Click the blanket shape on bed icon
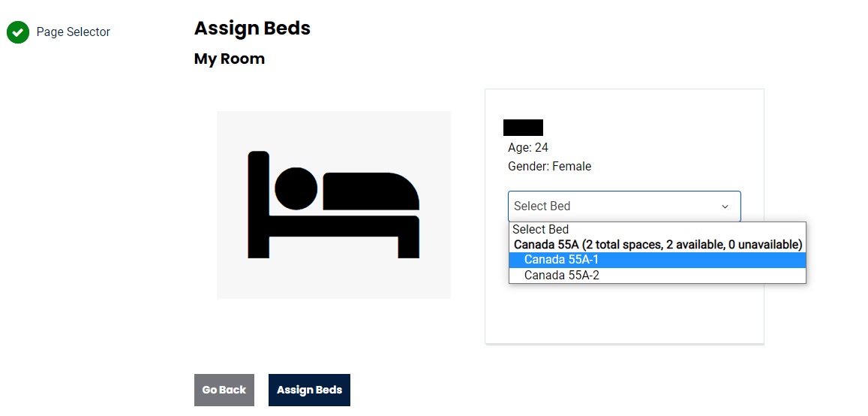 pyautogui.click(x=371, y=191)
